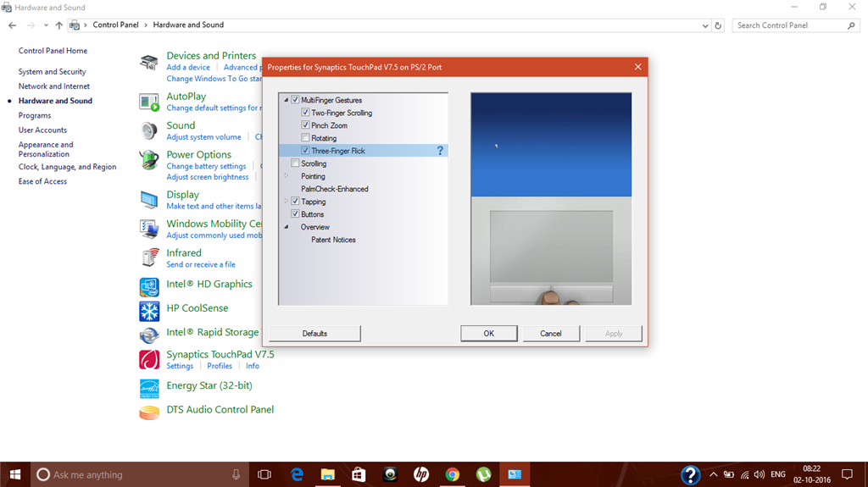
Task: Open the Windows Store taskbar icon
Action: pyautogui.click(x=359, y=474)
